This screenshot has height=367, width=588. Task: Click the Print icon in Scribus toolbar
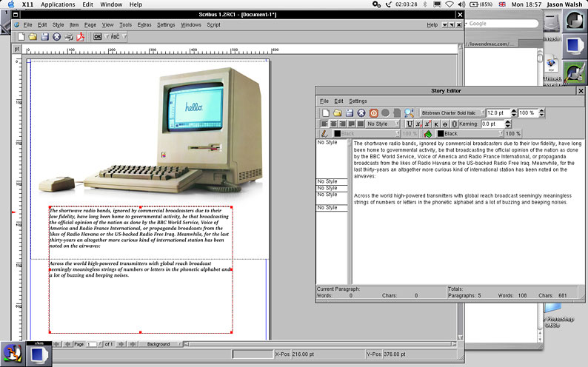pos(69,36)
